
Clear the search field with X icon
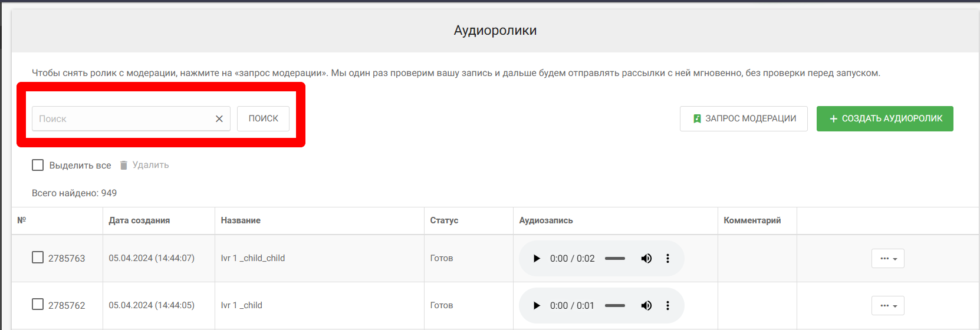pos(219,119)
